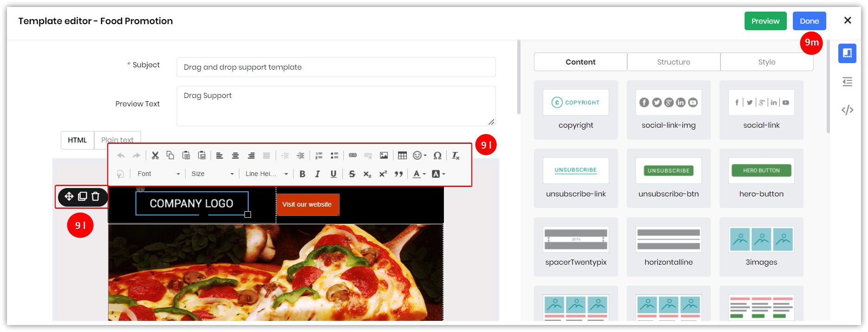Select the Style tab
This screenshot has height=332, width=868.
click(767, 62)
